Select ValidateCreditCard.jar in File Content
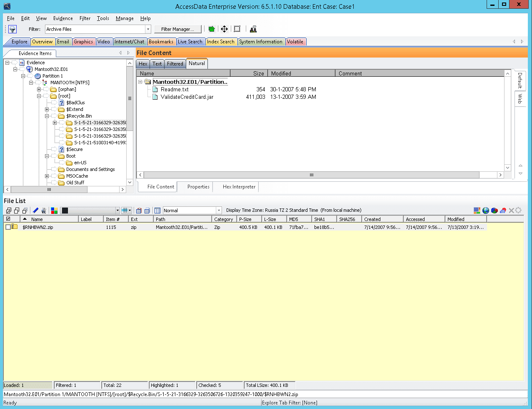 click(x=187, y=97)
